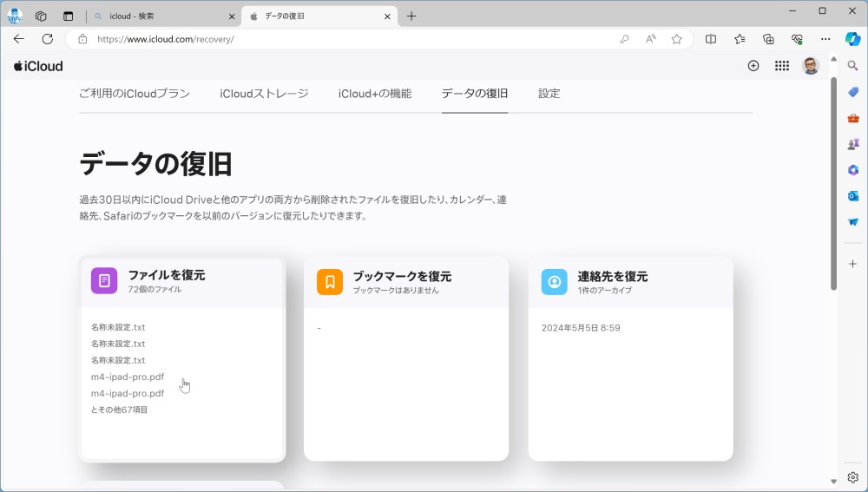
Task: Open the sidebar paper plane icon
Action: [x=853, y=222]
